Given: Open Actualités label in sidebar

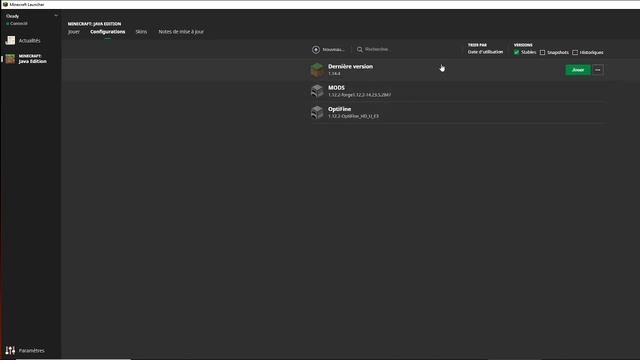Looking at the screenshot, I should (29, 40).
